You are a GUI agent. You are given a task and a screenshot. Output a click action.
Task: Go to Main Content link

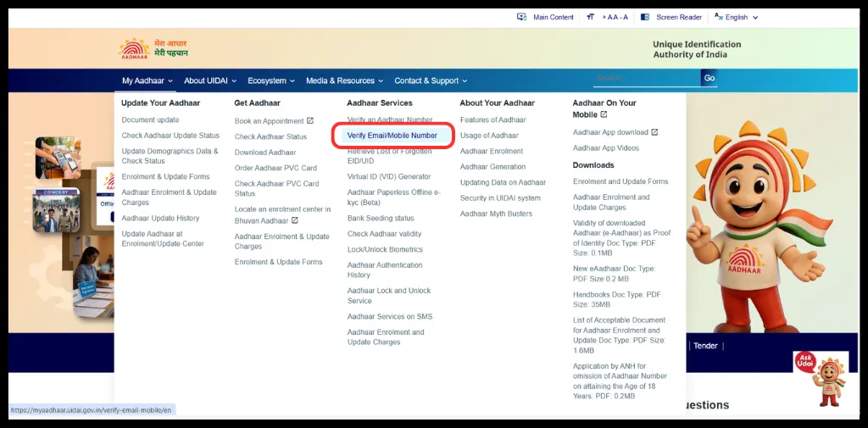553,17
